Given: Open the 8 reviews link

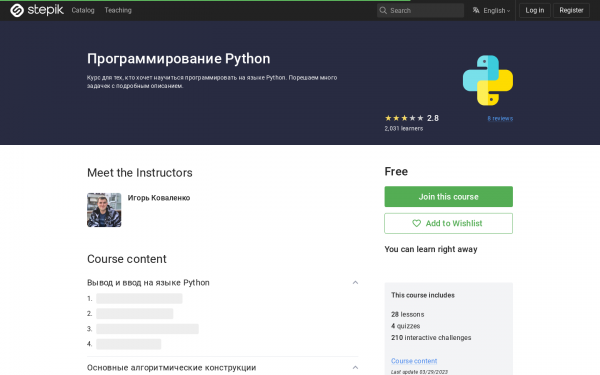Looking at the screenshot, I should (500, 118).
